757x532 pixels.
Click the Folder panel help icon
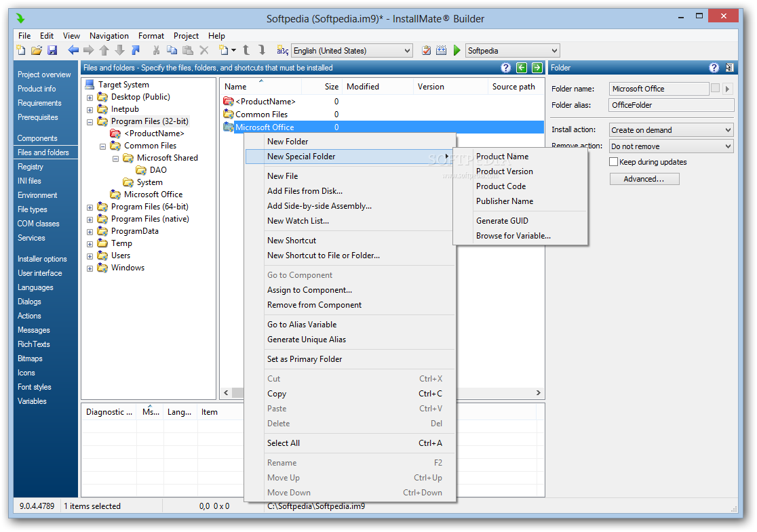point(714,68)
